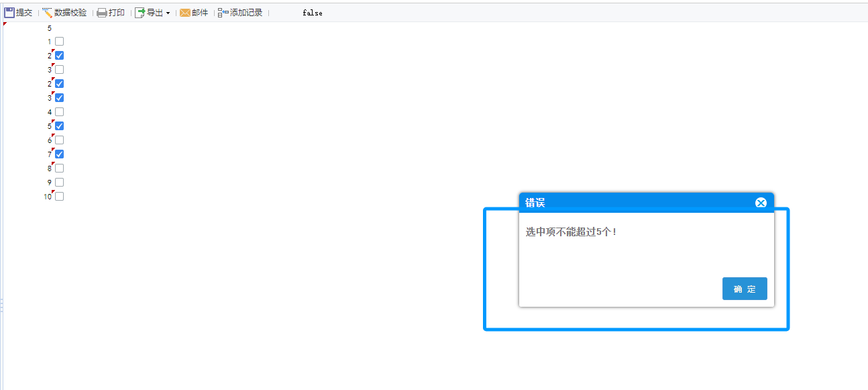Check the checkbox labeled 1
Image resolution: width=868 pixels, height=390 pixels.
59,42
